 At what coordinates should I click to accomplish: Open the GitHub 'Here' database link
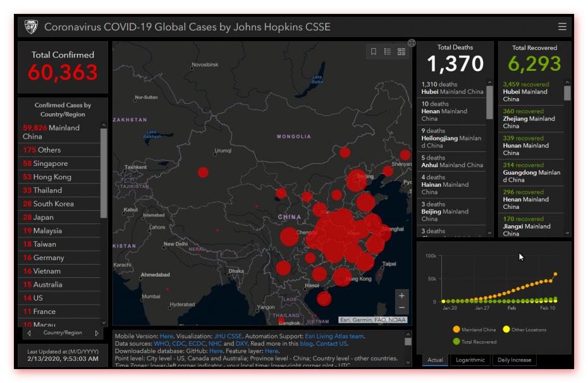(x=216, y=351)
